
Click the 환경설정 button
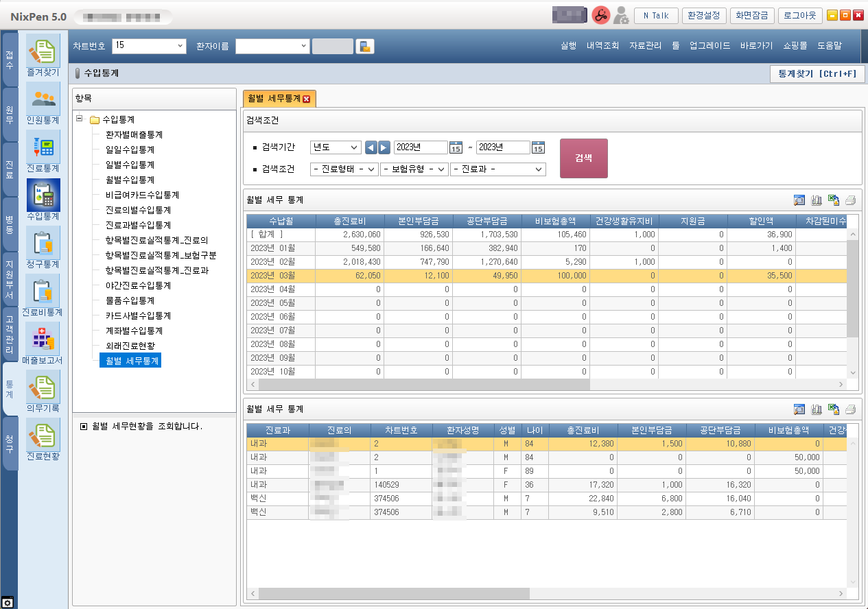click(704, 16)
